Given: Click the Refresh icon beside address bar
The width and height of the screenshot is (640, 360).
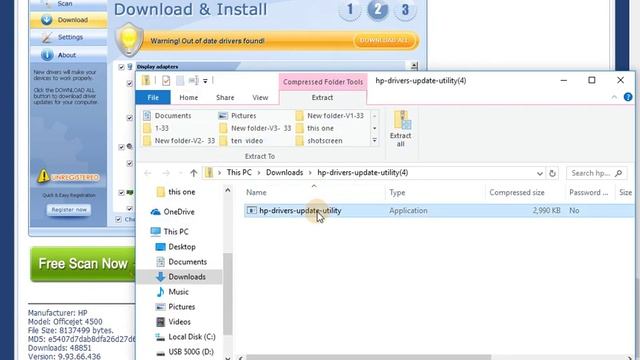Looking at the screenshot, I should point(552,173).
